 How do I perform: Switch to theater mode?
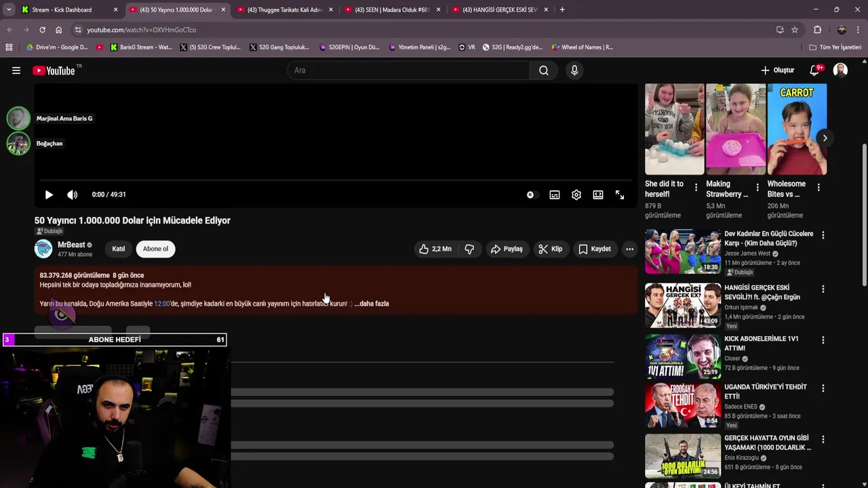click(x=598, y=195)
